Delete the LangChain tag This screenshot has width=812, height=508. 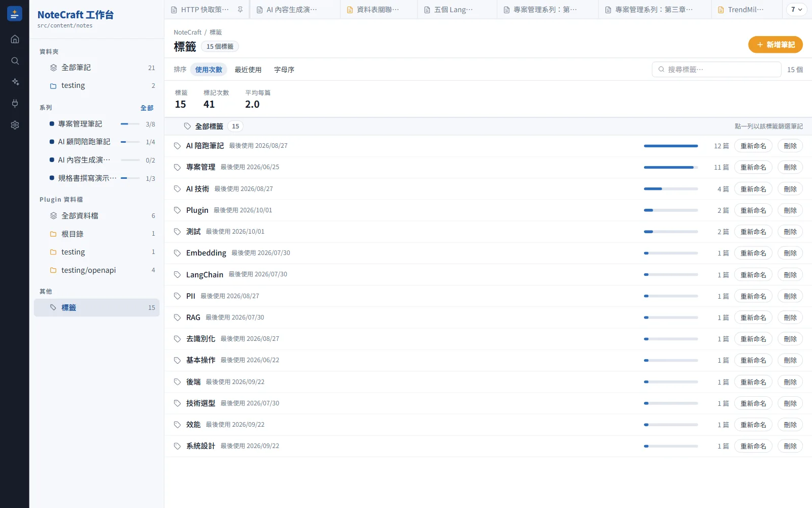coord(790,275)
